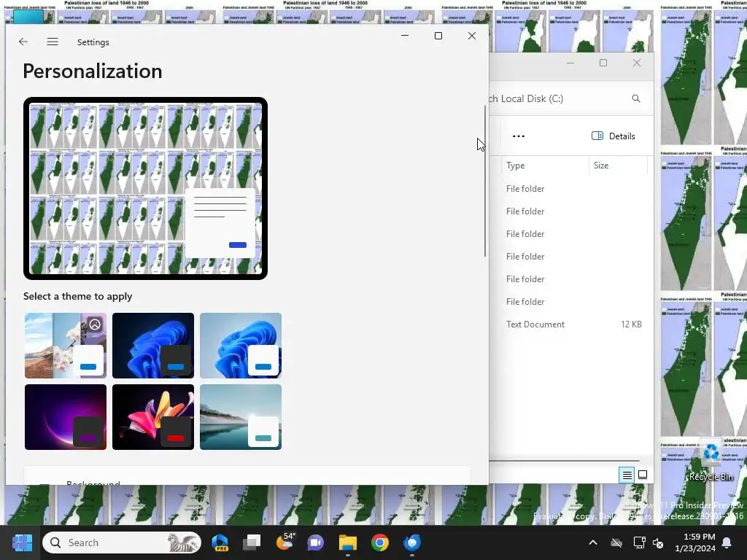This screenshot has width=747, height=560.
Task: Show hidden system tray icons
Action: tap(593, 542)
